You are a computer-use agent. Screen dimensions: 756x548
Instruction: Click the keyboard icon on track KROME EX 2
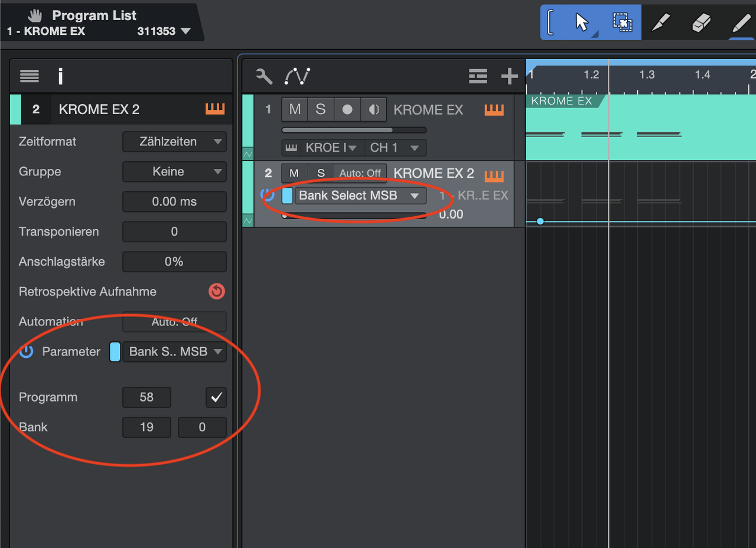tap(494, 176)
